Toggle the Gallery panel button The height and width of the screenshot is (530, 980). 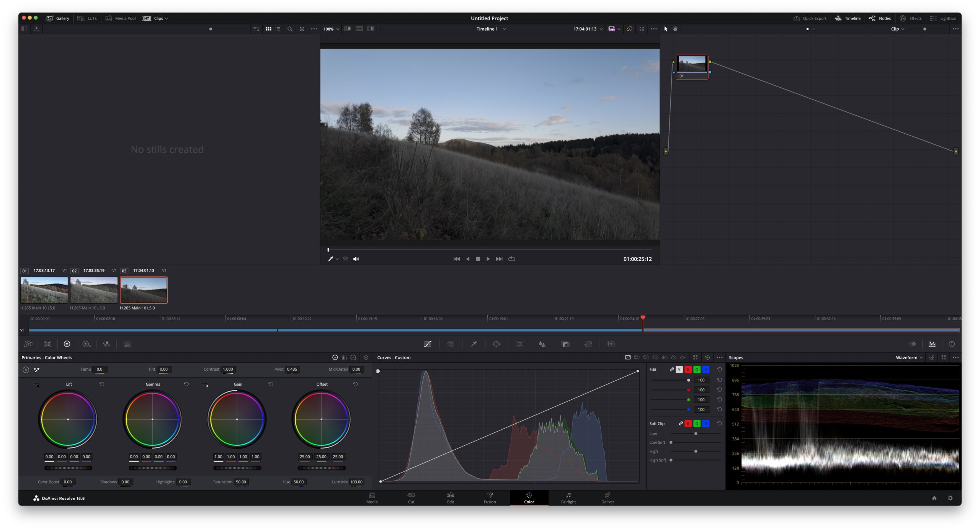(57, 18)
